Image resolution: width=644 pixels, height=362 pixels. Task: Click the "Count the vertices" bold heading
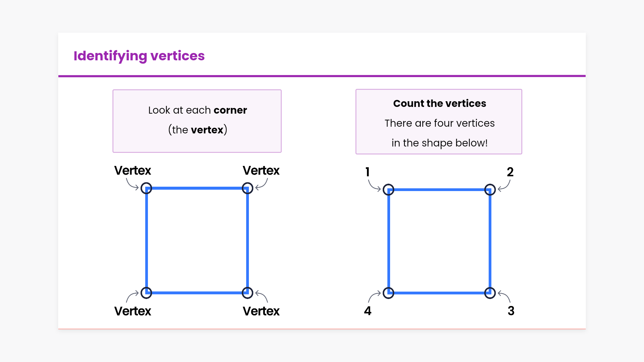(439, 104)
